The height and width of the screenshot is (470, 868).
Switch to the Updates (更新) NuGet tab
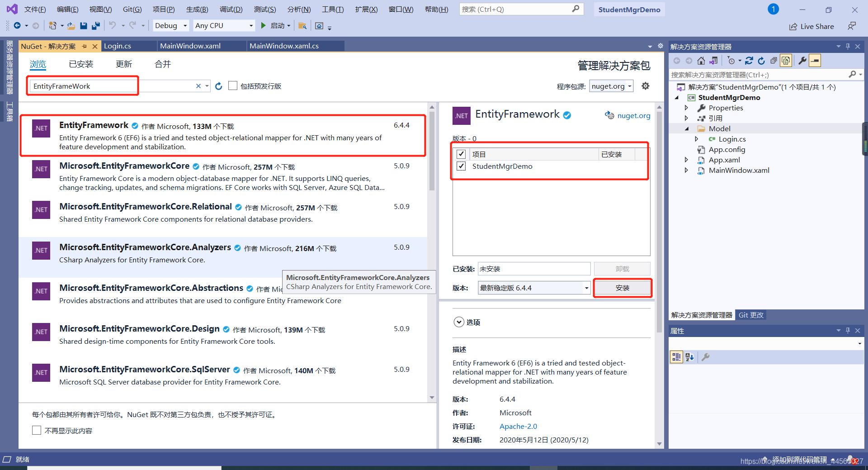click(124, 64)
